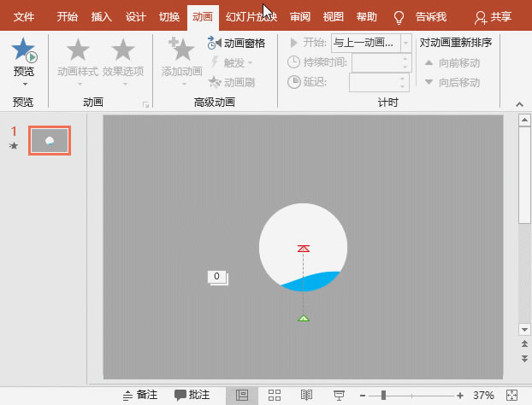Screen dimensions: 532x405
Task: Collapse the ribbon with the up chevron
Action: pos(518,103)
